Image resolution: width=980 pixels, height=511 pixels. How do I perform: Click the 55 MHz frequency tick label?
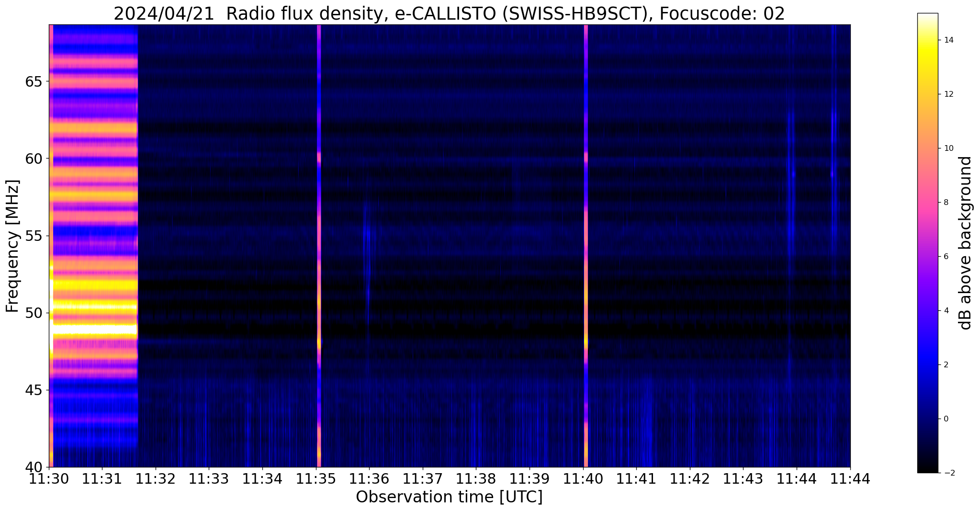tap(34, 236)
